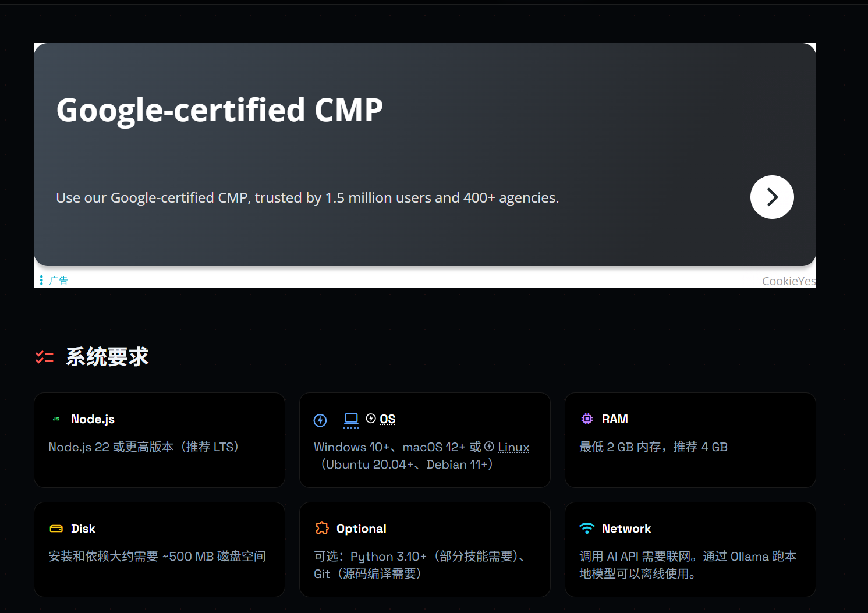Click the Disk card title

tap(83, 529)
